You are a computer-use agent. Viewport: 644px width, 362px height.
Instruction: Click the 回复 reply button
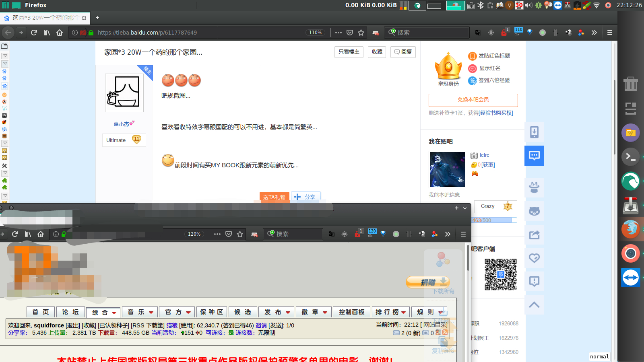coord(403,52)
